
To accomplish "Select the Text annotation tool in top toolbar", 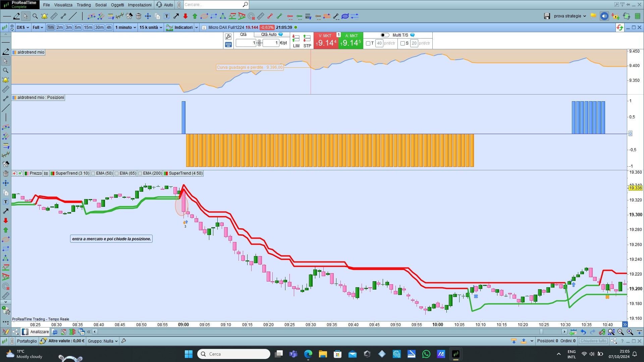I will point(167,16).
